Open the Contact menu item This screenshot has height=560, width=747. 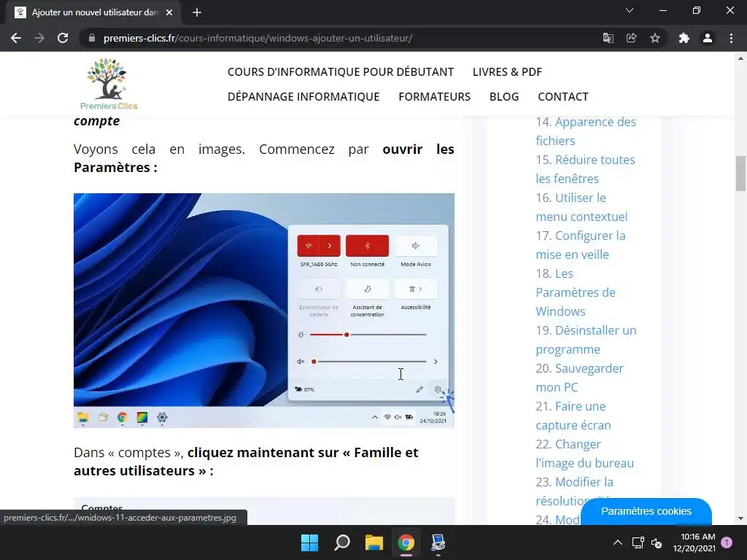click(x=563, y=97)
